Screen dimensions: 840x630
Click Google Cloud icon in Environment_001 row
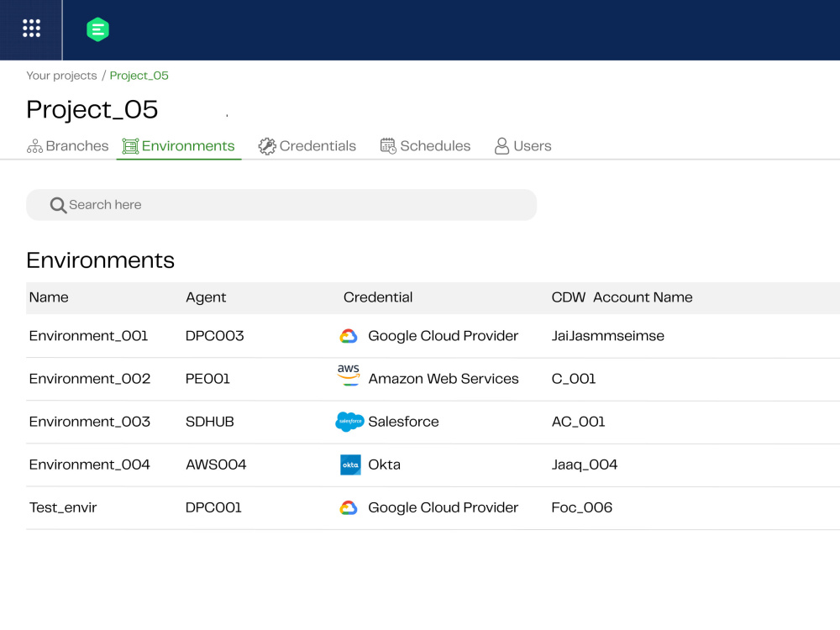click(x=349, y=336)
